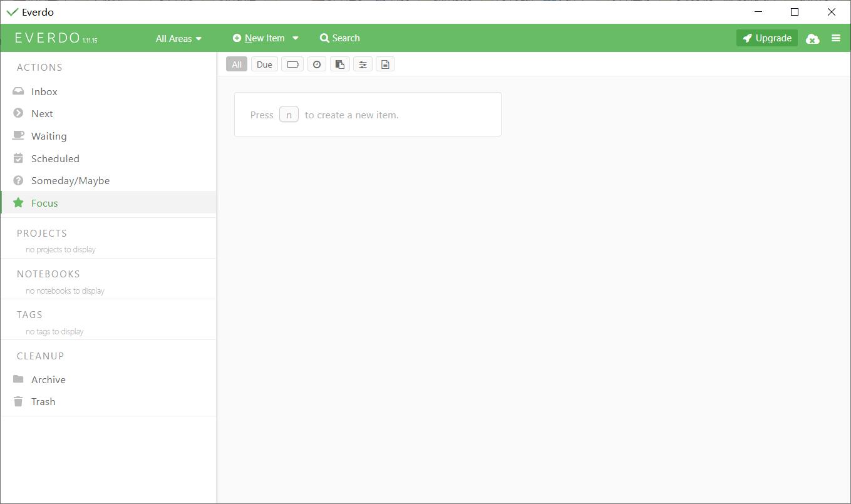Click the paste clipboard filter icon
The width and height of the screenshot is (851, 504).
pyautogui.click(x=339, y=64)
